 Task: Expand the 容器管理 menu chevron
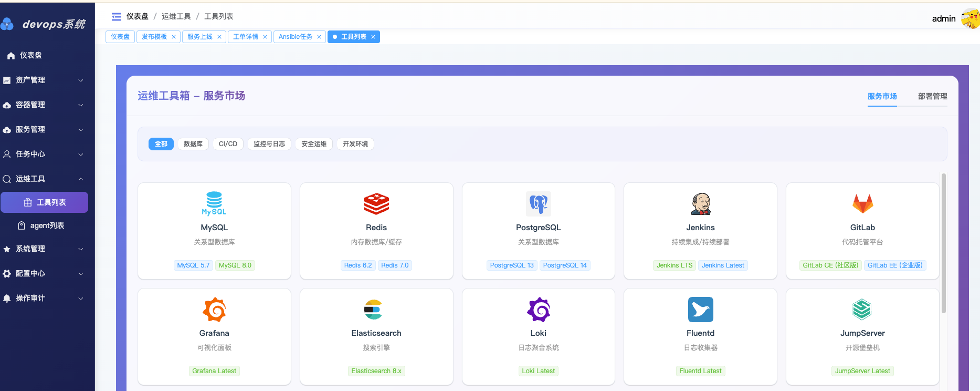[x=81, y=105]
